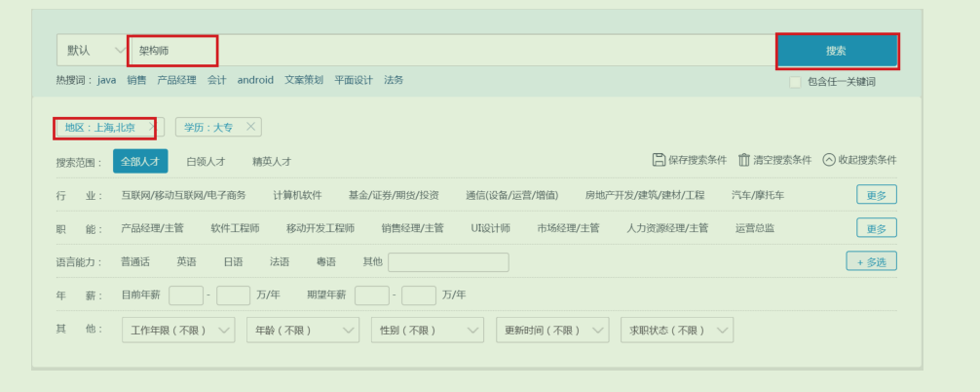Focus the keyword field containing 架构师
This screenshot has width=980, height=392.
coord(453,51)
